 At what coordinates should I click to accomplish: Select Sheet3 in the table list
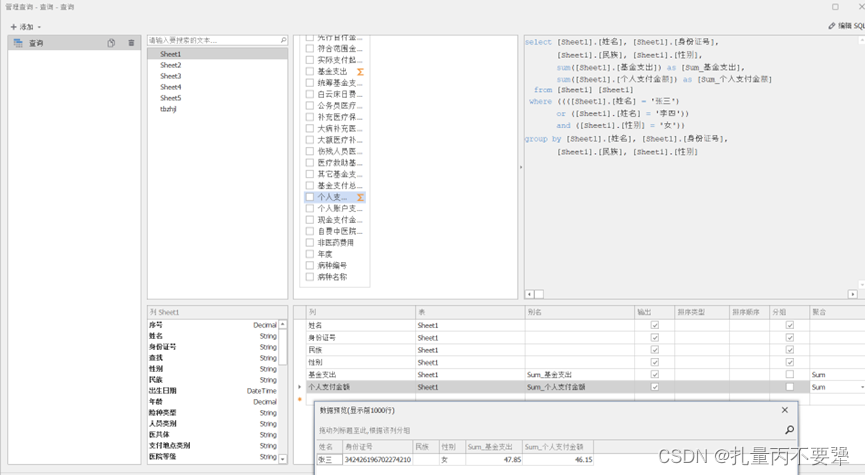click(x=171, y=76)
